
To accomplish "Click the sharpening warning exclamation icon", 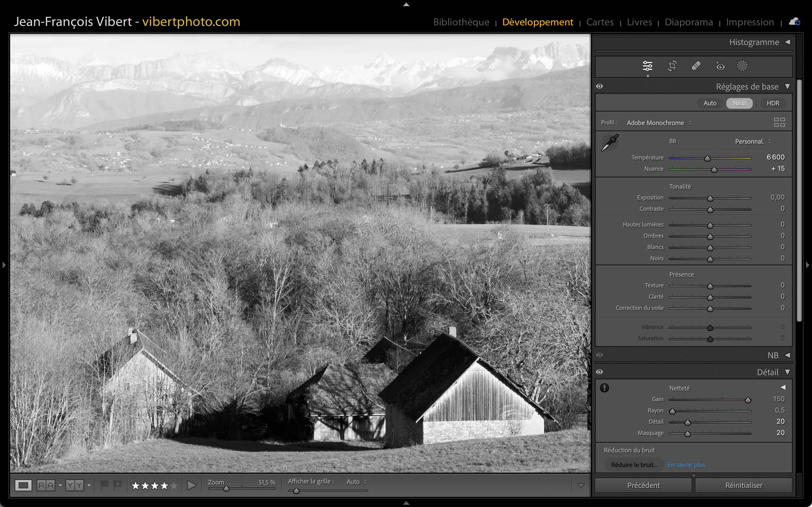I will pos(604,388).
